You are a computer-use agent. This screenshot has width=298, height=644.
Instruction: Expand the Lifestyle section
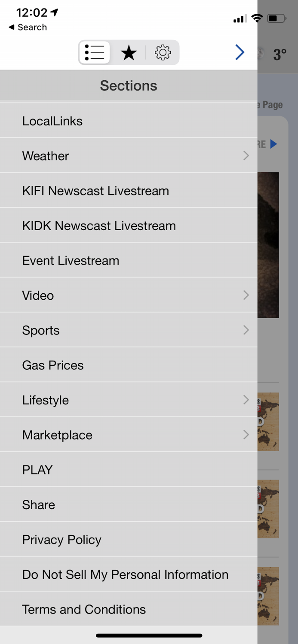(x=129, y=400)
